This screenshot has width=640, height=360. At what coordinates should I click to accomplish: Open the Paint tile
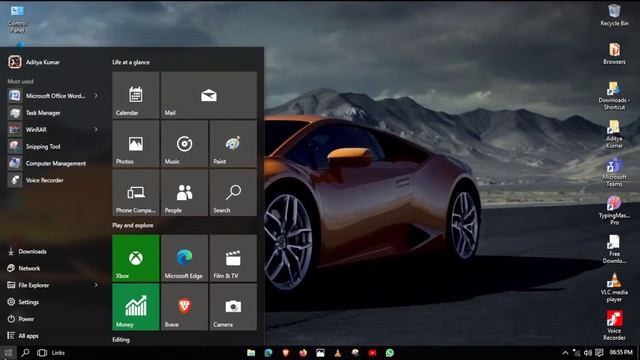pos(233,144)
